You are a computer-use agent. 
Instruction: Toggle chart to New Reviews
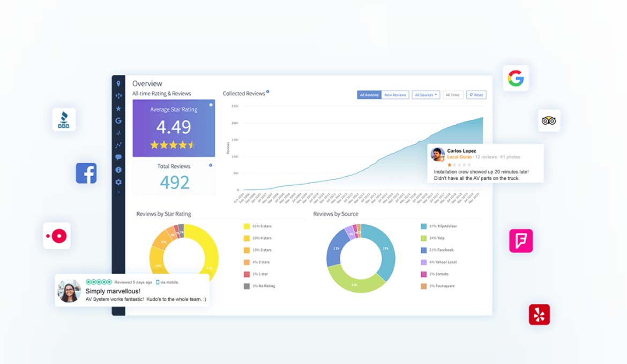(395, 95)
